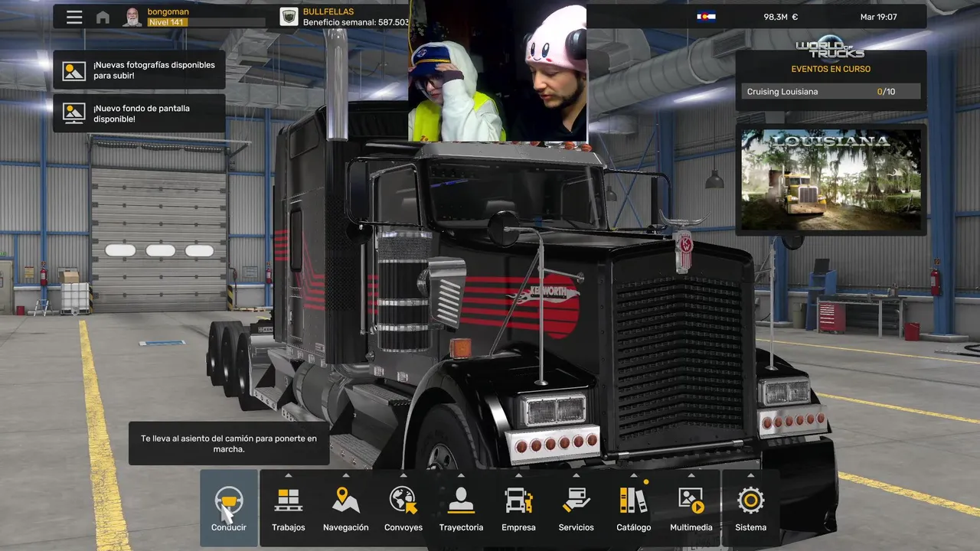
Task: Click the bongoman username text
Action: (x=168, y=11)
